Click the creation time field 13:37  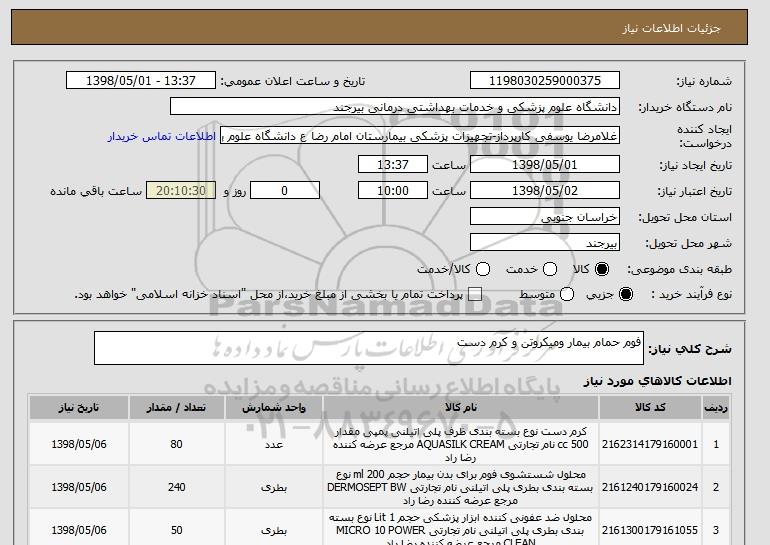point(393,164)
